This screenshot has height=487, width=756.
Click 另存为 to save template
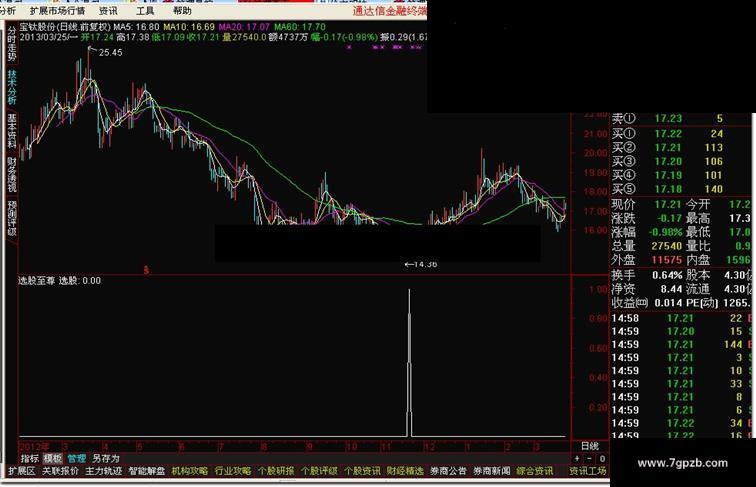106,458
